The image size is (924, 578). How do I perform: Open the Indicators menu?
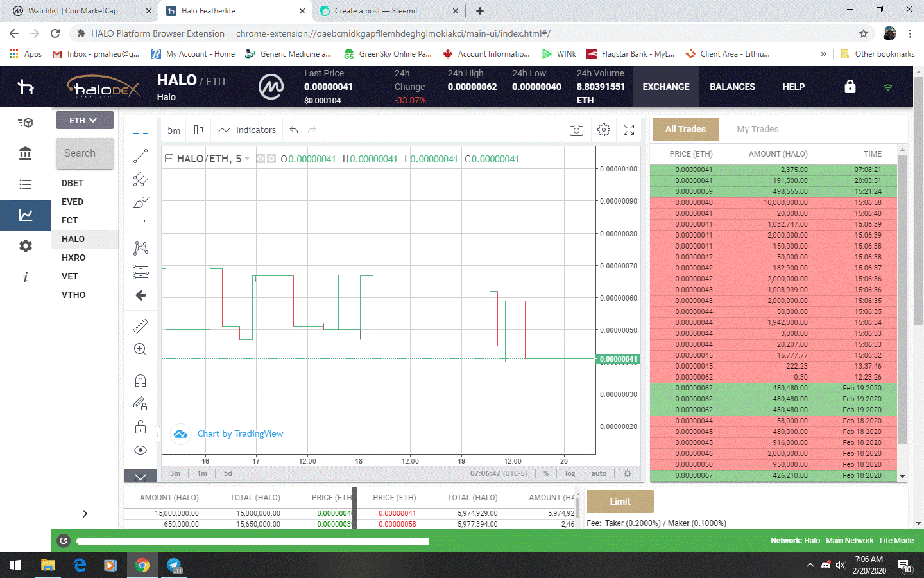247,130
